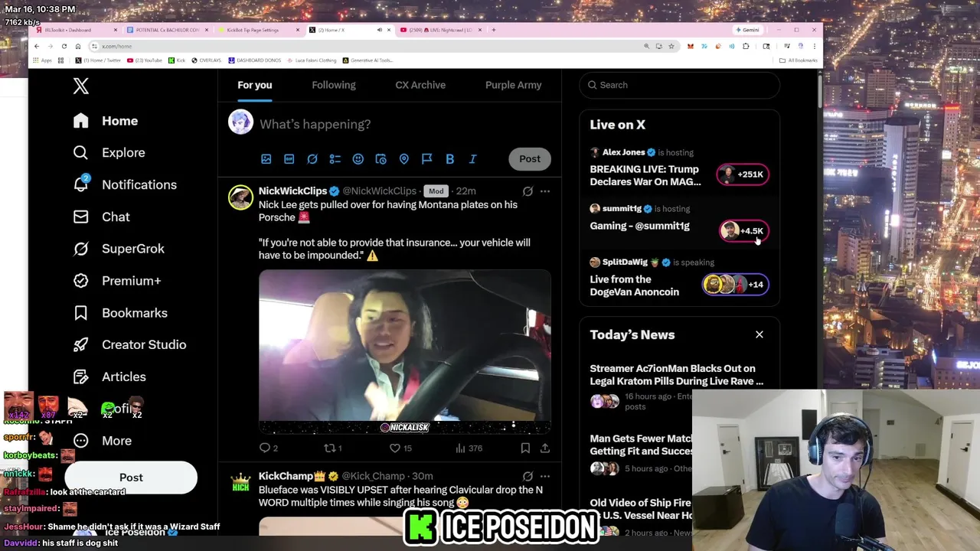Schedule the post with calendar icon
Screen dimensions: 980x551
click(381, 158)
